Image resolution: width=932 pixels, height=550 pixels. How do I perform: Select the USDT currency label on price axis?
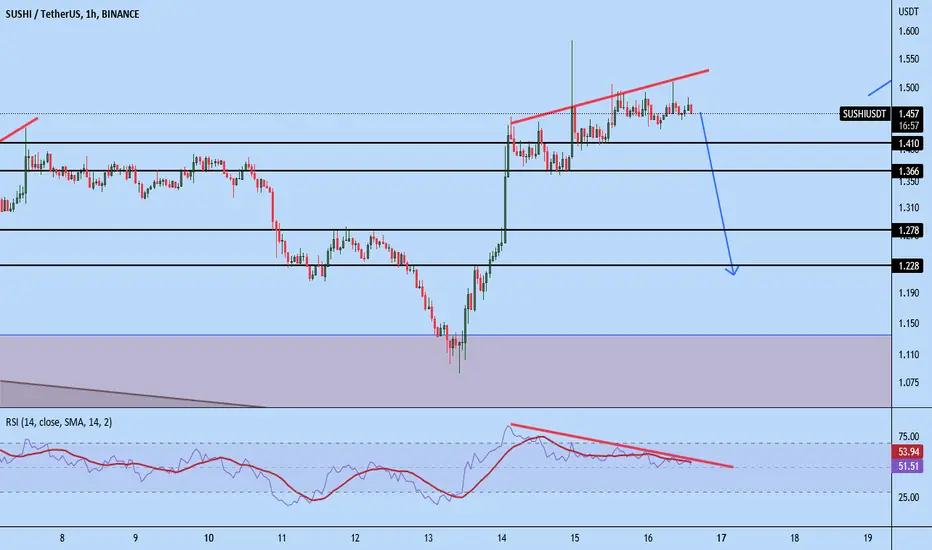coord(908,12)
